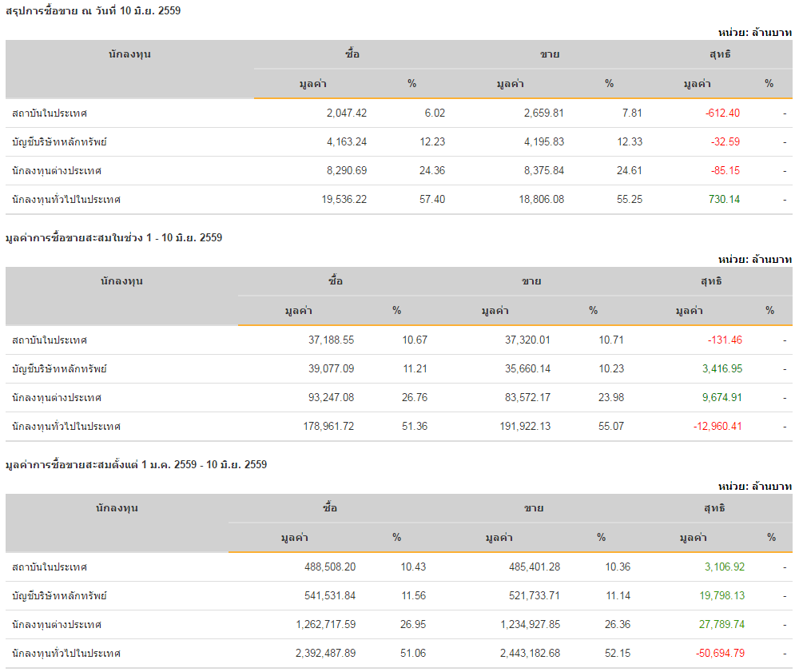Click the sell value "191,922.13"
Screen dimensions: 795x672
tap(525, 427)
